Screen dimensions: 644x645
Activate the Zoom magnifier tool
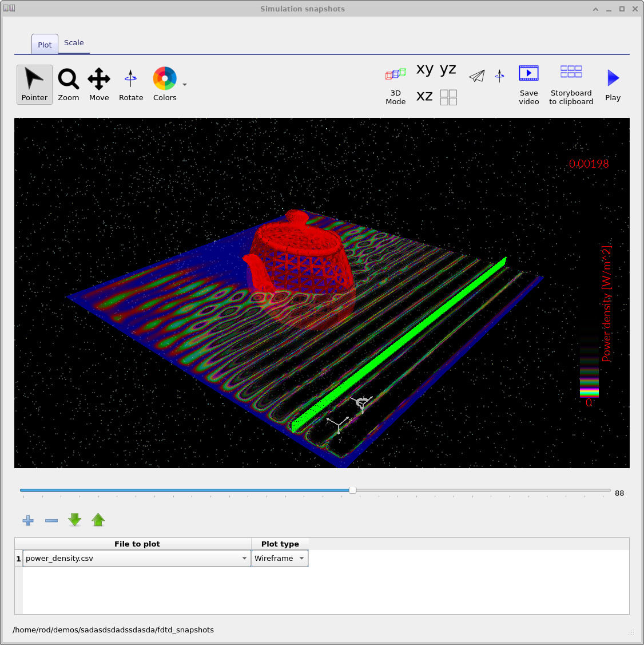[x=68, y=84]
